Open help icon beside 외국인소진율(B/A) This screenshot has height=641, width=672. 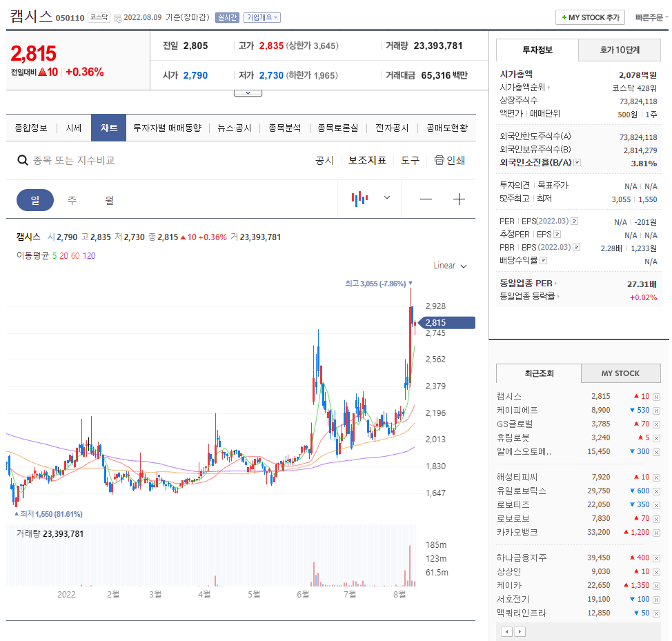tap(577, 162)
